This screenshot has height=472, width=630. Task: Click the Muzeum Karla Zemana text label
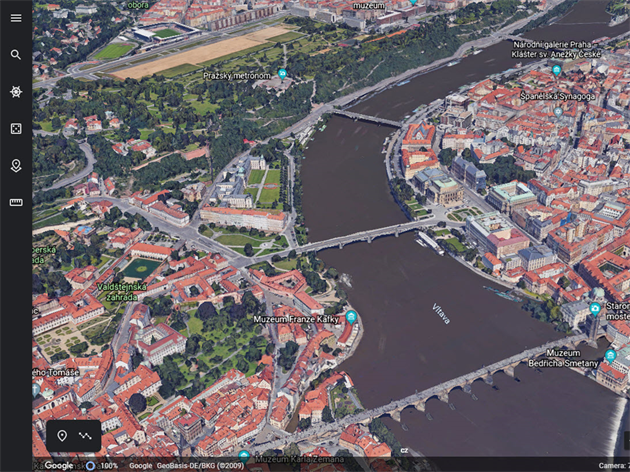click(x=300, y=459)
